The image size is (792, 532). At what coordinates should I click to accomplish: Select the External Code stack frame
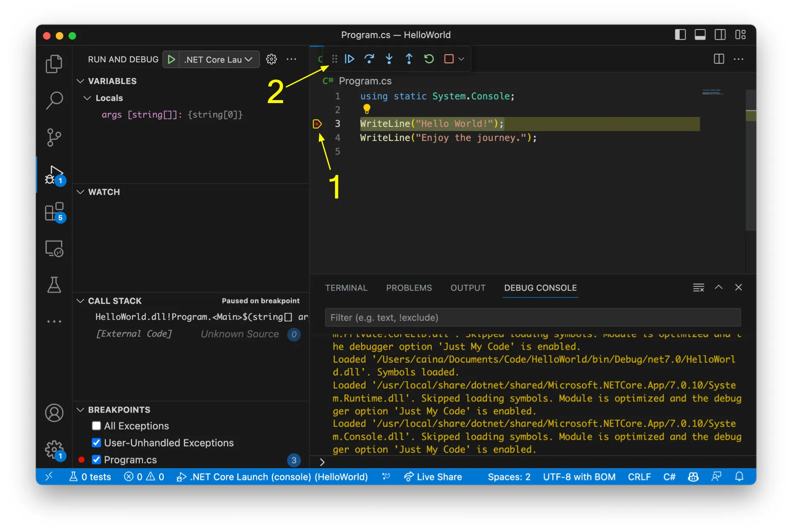[191, 334]
